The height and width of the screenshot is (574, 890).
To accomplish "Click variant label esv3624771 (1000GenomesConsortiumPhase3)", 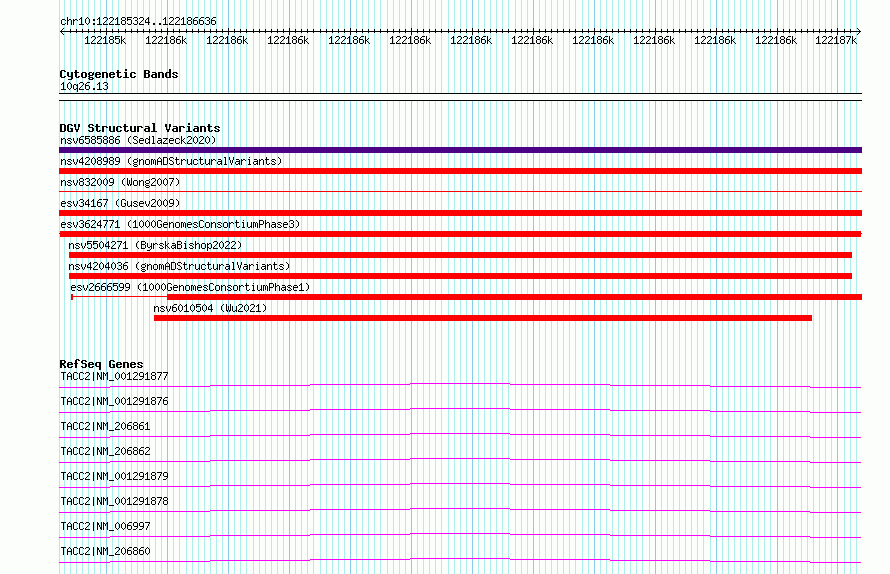I will pos(180,224).
